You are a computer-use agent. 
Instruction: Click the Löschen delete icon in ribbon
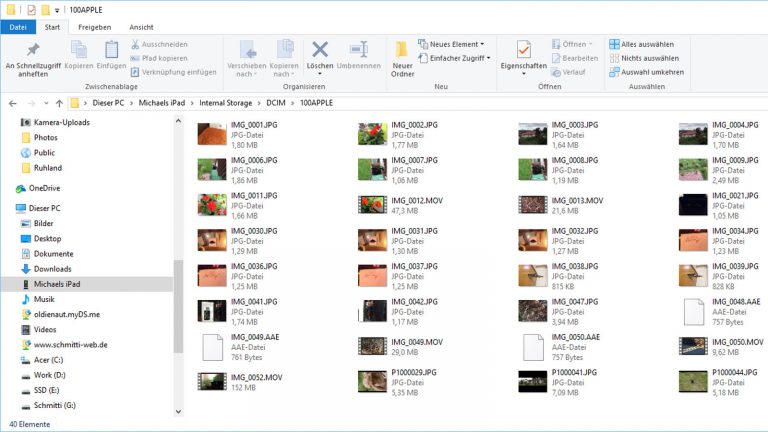click(319, 52)
